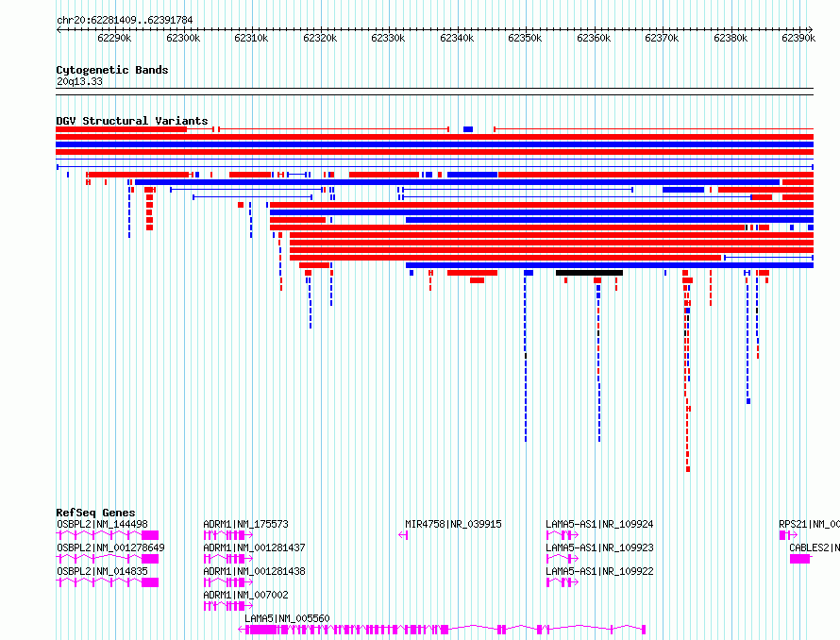Click the chr20:62281409..62391784 coordinate label
The width and height of the screenshot is (840, 640).
tap(125, 20)
